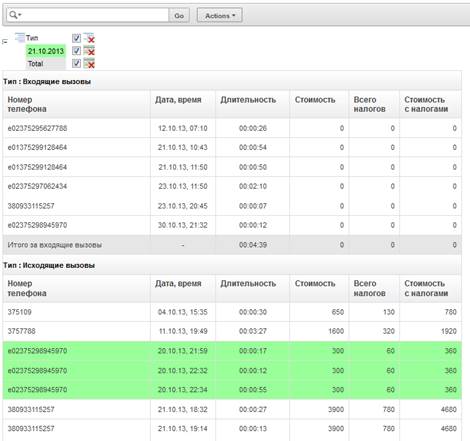The image size is (470, 441).
Task: Click Стоимость header in Входящие вызовы
Action: point(315,100)
